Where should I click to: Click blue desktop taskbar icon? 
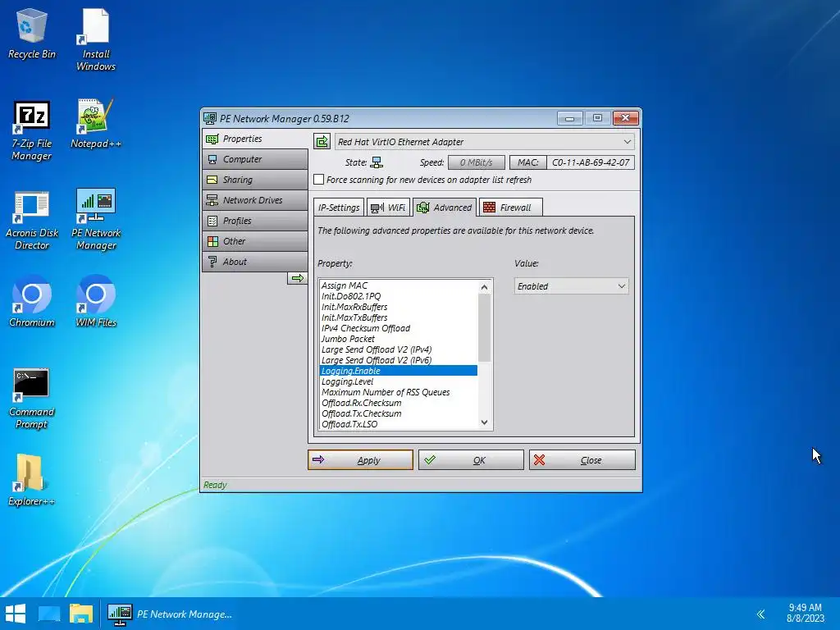49,614
